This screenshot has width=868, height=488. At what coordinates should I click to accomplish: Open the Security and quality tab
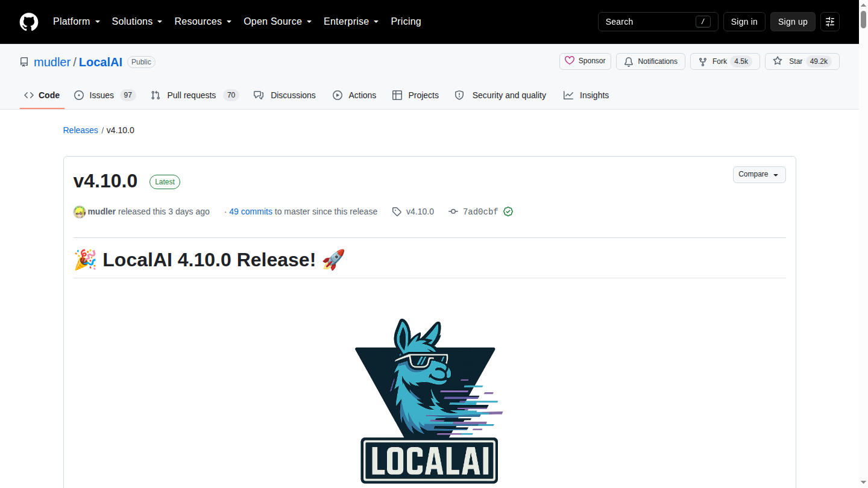pyautogui.click(x=500, y=95)
